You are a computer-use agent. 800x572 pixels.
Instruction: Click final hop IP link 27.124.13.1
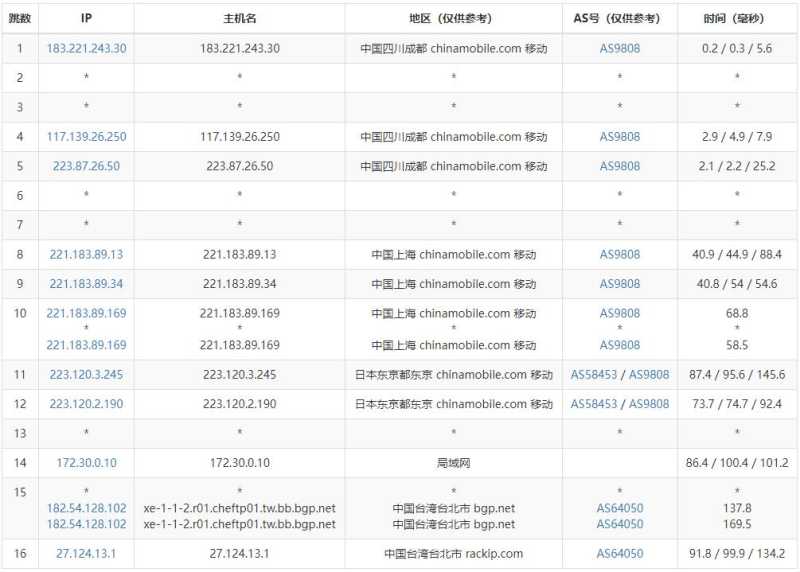tap(86, 553)
